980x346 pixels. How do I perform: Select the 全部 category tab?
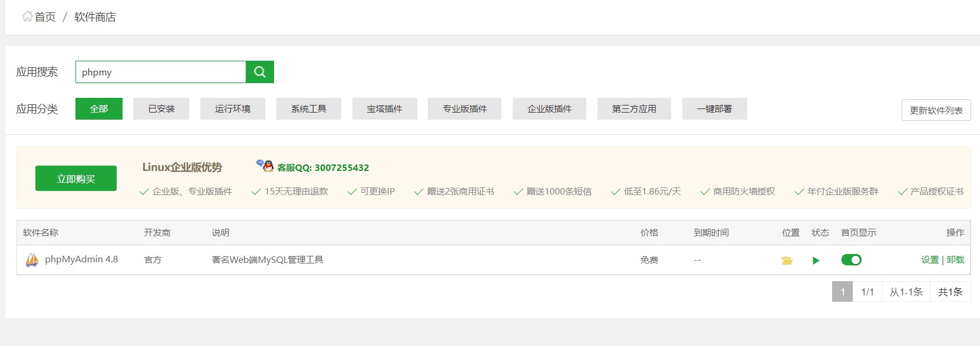[x=99, y=109]
